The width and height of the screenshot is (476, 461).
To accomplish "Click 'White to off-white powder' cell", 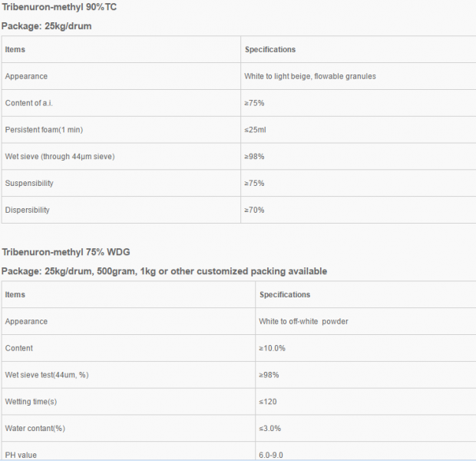I will click(x=365, y=321).
